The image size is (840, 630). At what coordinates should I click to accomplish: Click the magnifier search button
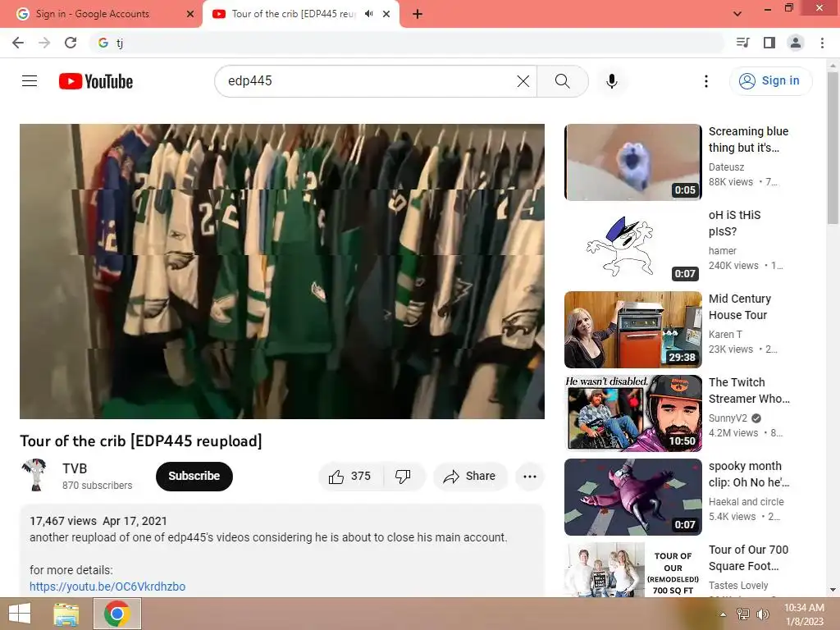point(563,81)
